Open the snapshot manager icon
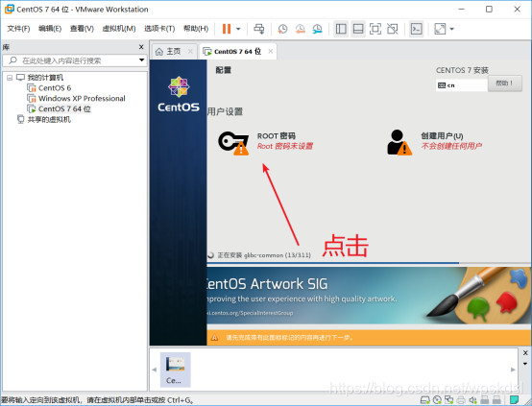This screenshot has height=406, width=532. click(317, 29)
